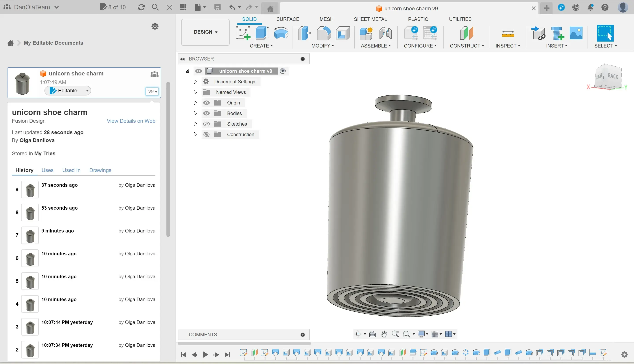
Task: Switch to the PLASTIC tab
Action: pos(418,19)
